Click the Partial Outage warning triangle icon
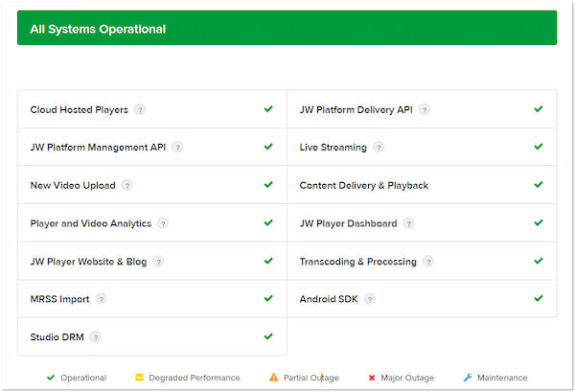The width and height of the screenshot is (575, 392). [x=274, y=378]
